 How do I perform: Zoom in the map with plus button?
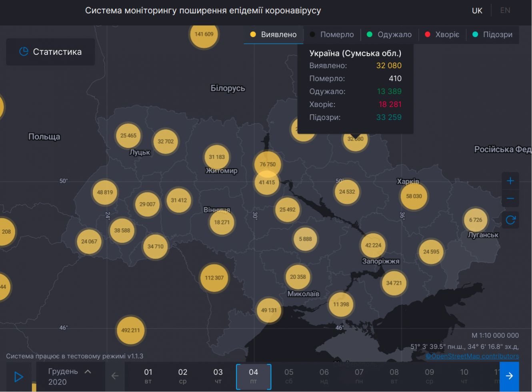tap(510, 181)
